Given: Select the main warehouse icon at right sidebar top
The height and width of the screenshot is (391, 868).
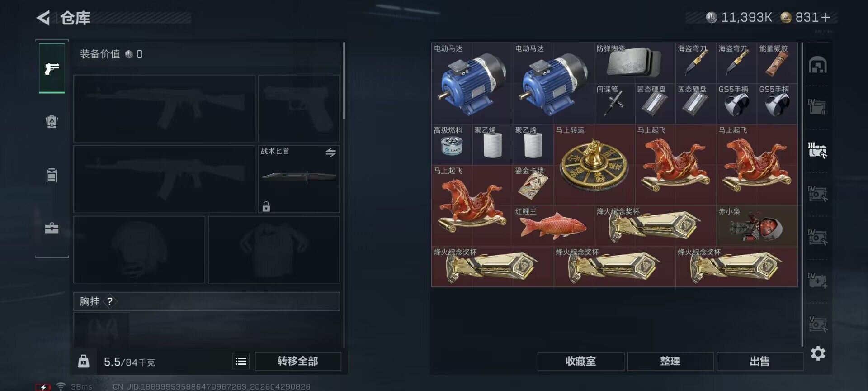Looking at the screenshot, I should [818, 65].
